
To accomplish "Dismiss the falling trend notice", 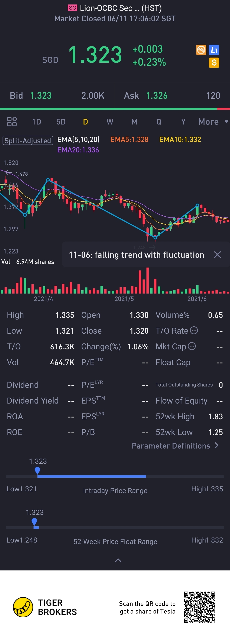I will (217, 255).
